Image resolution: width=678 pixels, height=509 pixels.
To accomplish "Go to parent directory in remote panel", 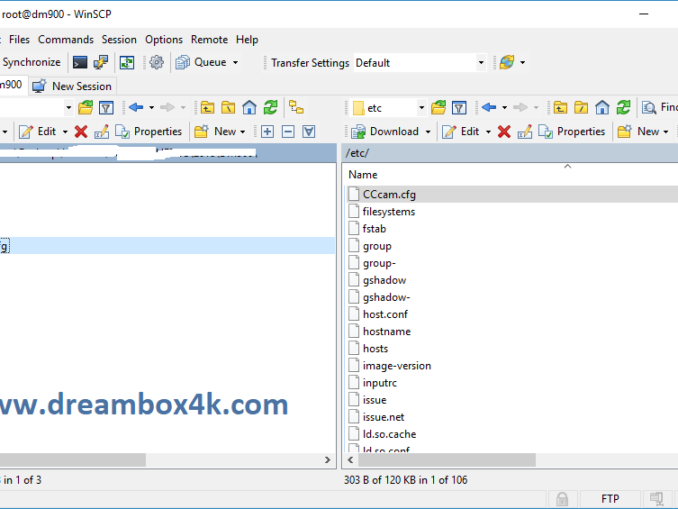I will [x=560, y=108].
